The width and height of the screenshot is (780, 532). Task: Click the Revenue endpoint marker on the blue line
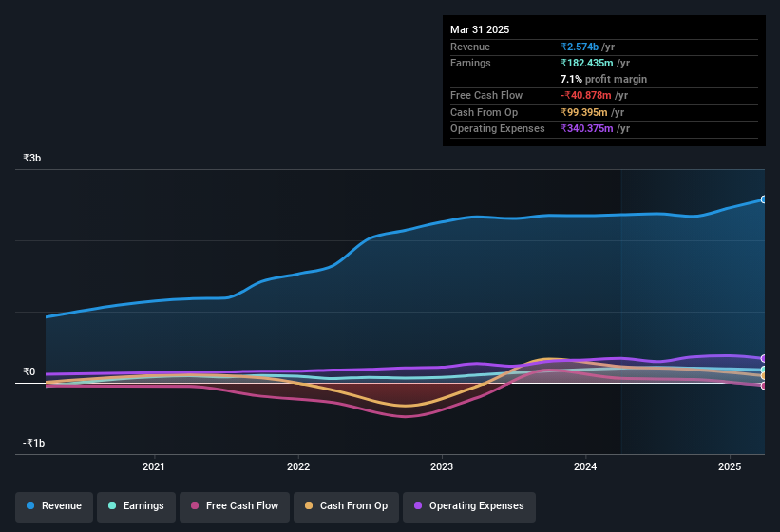(764, 199)
